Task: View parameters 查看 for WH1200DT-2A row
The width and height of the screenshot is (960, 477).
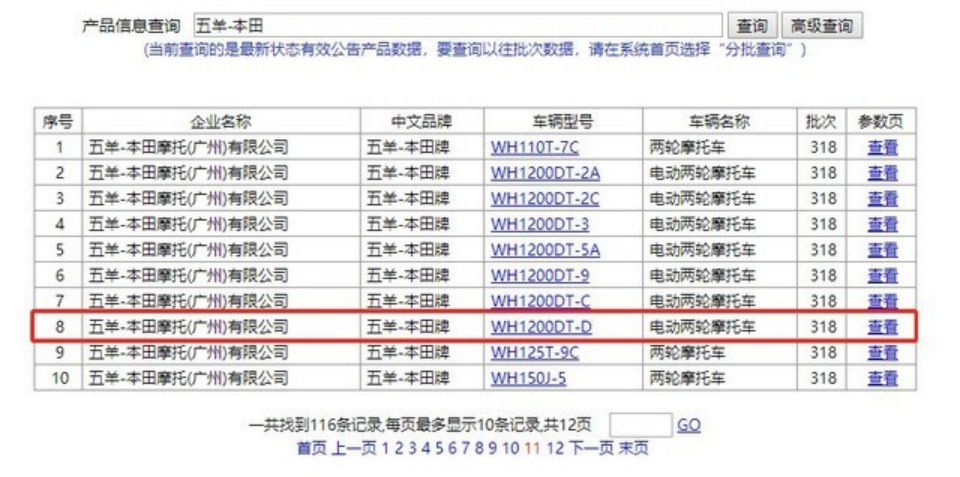Action: (882, 173)
